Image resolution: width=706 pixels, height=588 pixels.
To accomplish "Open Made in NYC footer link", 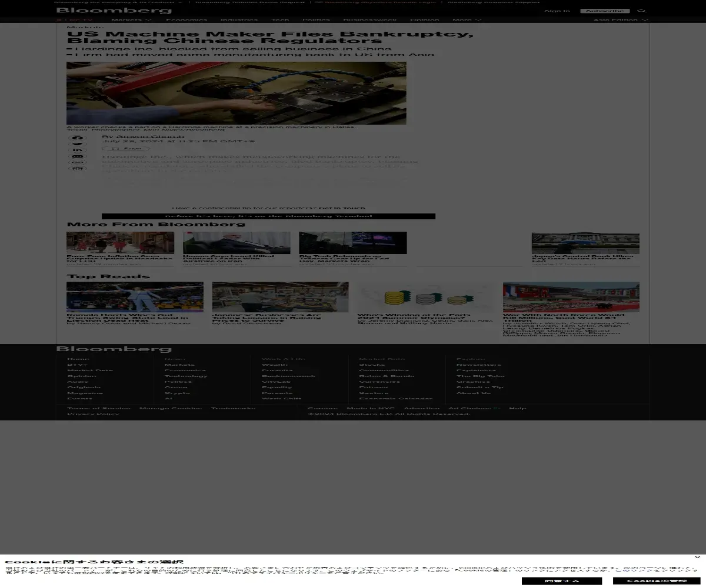I will [x=371, y=408].
